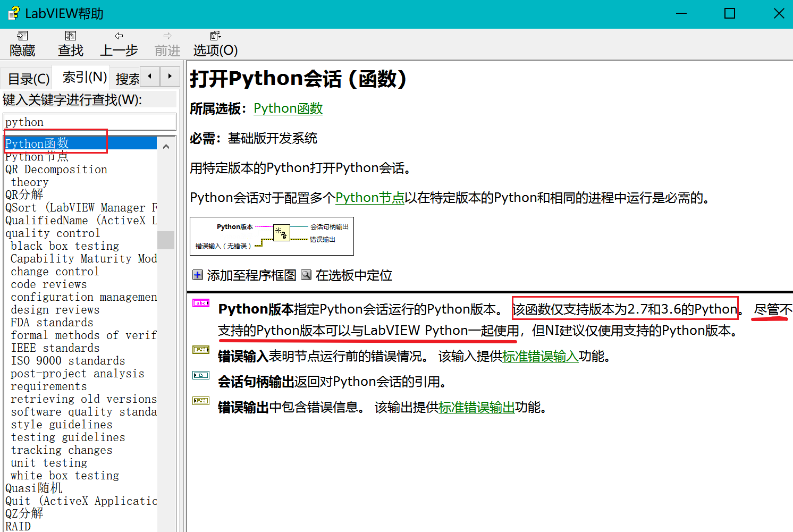Screen dimensions: 793x532
Task: Select QSort (LabVIEW Manager index entry
Action: pyautogui.click(x=81, y=207)
